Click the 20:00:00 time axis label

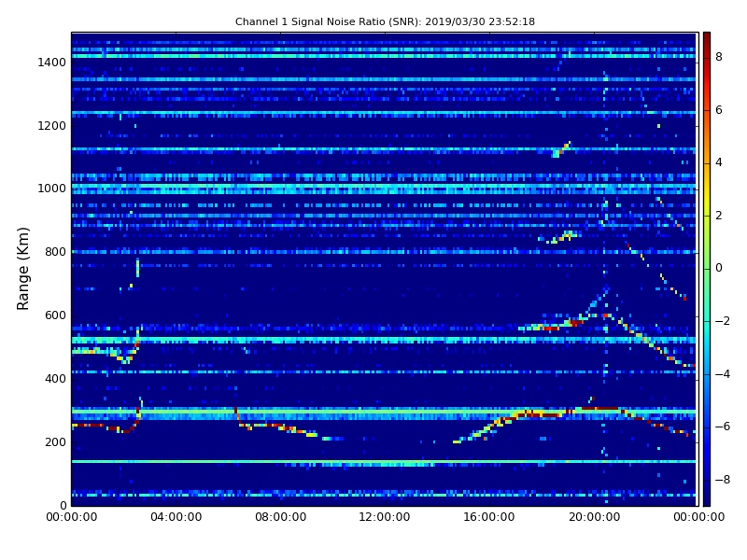point(594,517)
